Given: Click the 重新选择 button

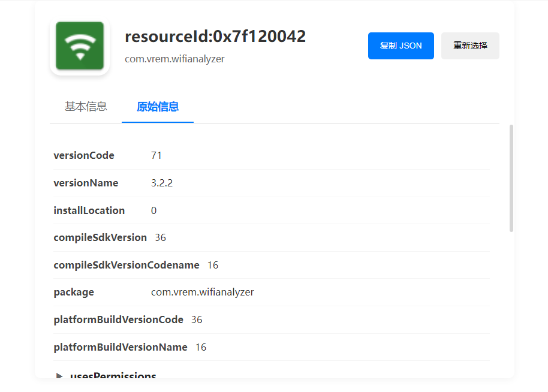Looking at the screenshot, I should [x=470, y=46].
